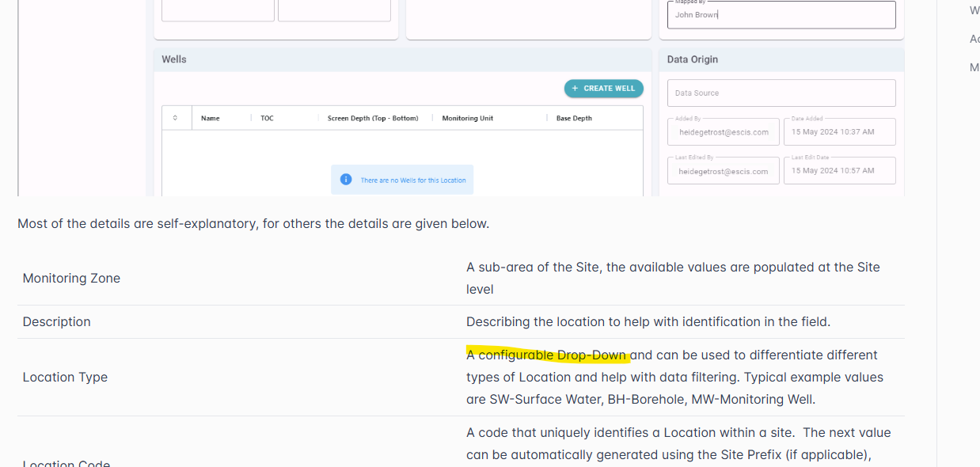This screenshot has height=467, width=980.
Task: Select the Last Edit Date field
Action: pyautogui.click(x=839, y=171)
